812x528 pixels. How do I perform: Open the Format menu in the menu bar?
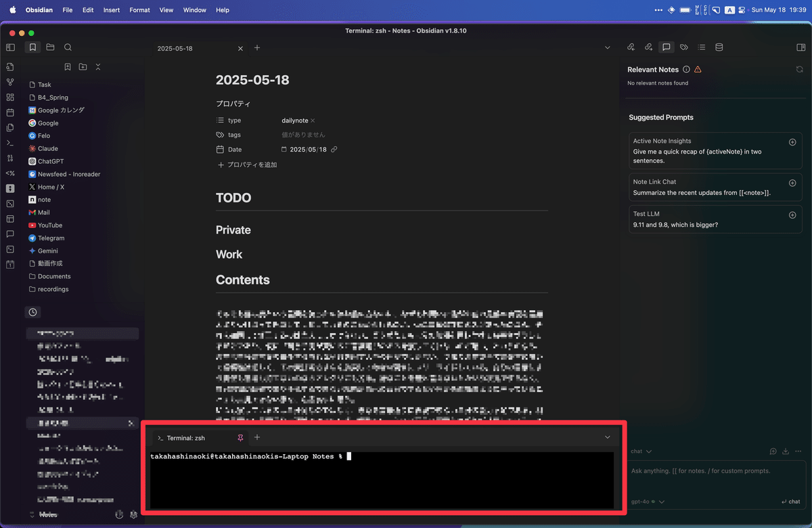point(139,9)
